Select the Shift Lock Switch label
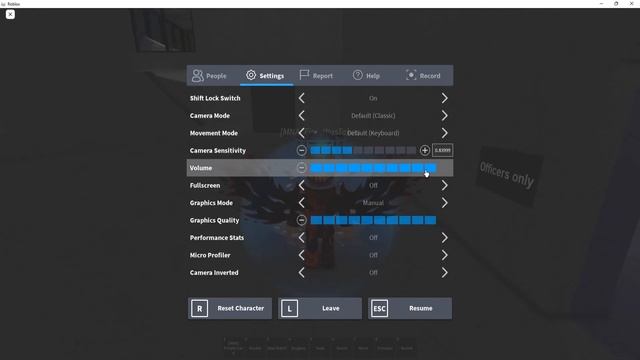This screenshot has width=640, height=360. tap(215, 98)
